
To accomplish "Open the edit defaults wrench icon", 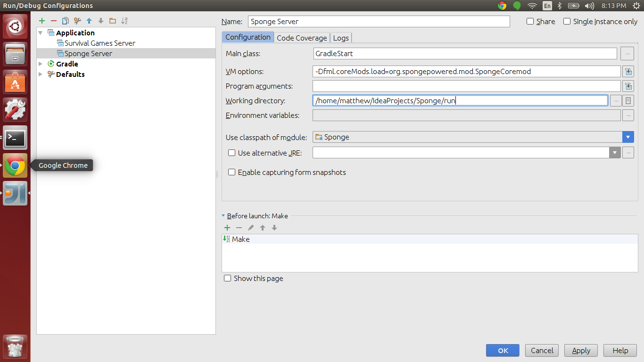I will click(x=77, y=21).
